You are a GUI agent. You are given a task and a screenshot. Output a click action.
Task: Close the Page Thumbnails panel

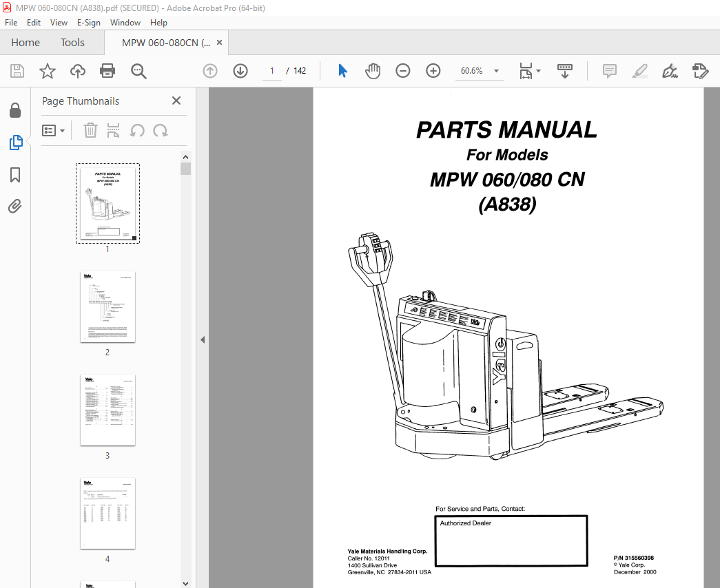click(176, 101)
